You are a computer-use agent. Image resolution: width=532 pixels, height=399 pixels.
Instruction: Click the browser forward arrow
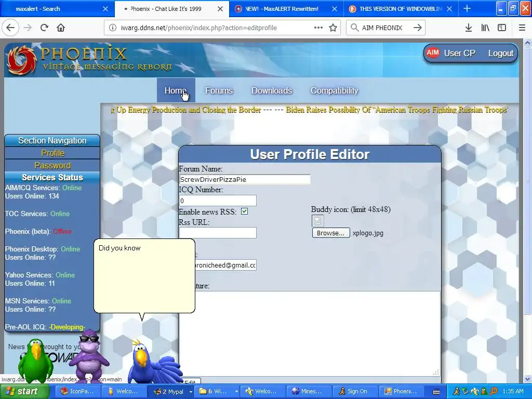pyautogui.click(x=28, y=28)
